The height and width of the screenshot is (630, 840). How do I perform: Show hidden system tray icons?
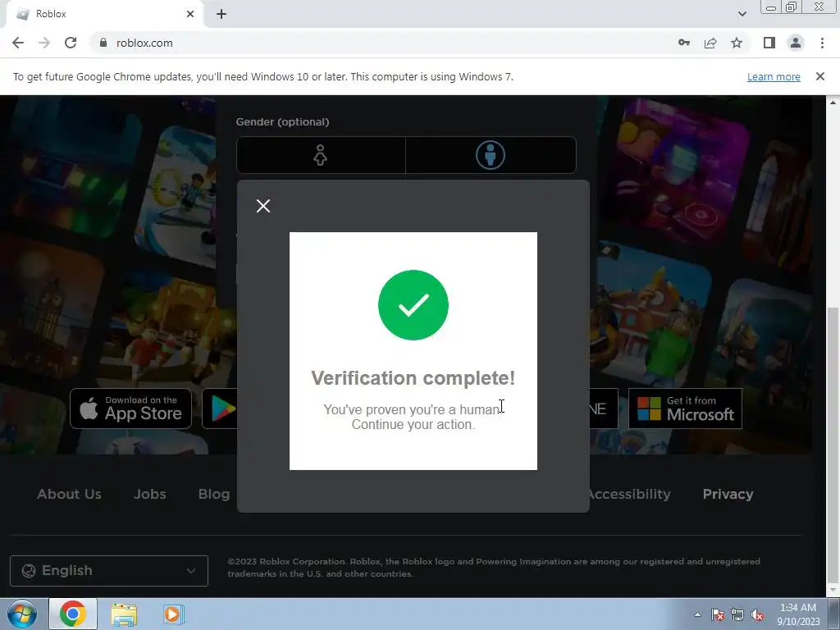[697, 614]
